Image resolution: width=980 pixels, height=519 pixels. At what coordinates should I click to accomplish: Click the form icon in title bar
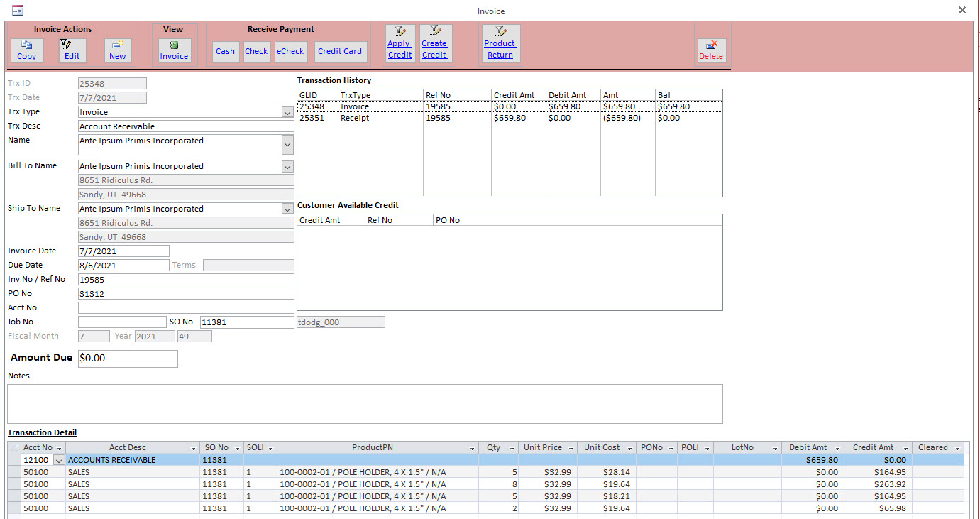click(x=18, y=10)
